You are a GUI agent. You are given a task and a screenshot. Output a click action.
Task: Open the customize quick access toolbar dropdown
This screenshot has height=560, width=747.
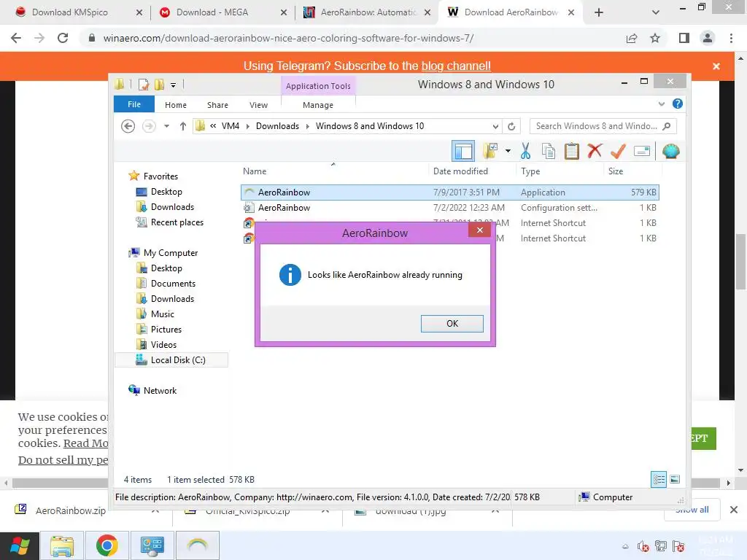pos(173,85)
